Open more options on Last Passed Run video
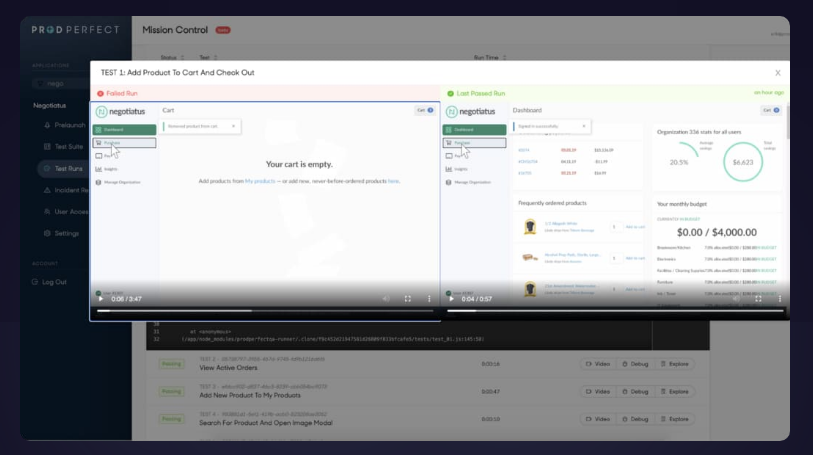The height and width of the screenshot is (455, 813). point(779,299)
